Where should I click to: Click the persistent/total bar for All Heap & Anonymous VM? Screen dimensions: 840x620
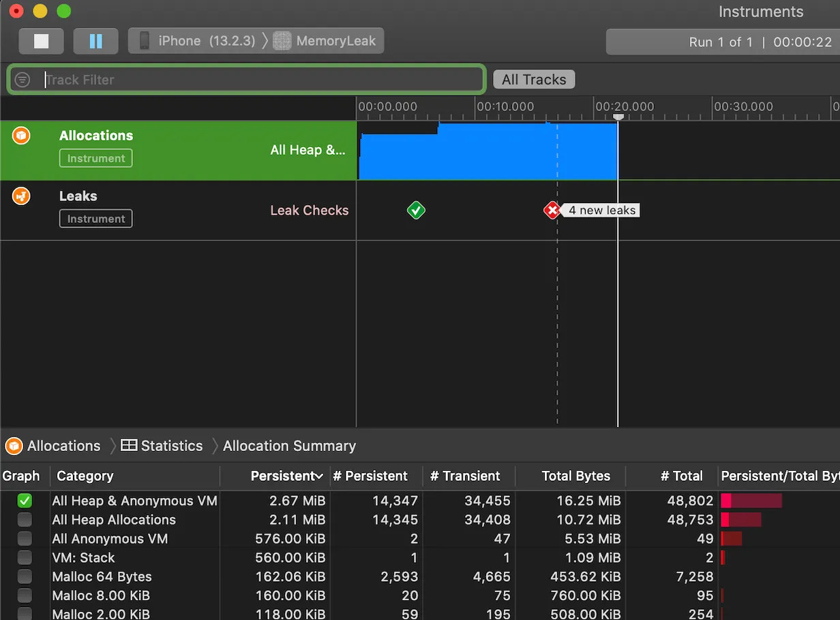point(751,501)
